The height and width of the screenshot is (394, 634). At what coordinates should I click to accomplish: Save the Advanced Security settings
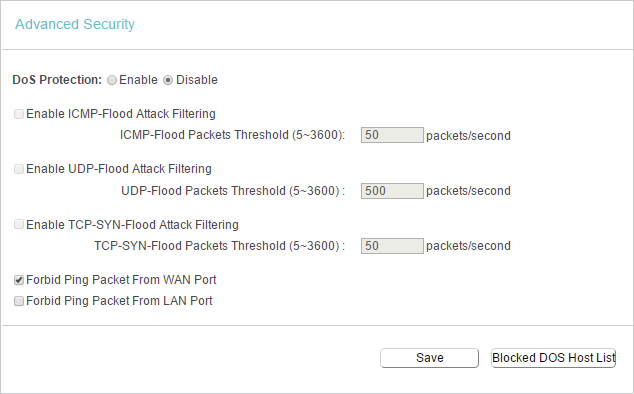click(429, 358)
